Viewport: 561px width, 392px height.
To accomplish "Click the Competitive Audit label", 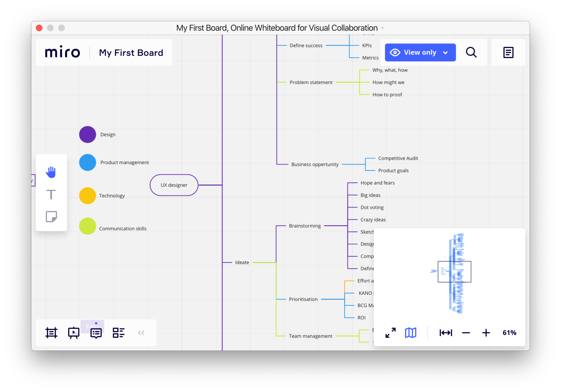I will [398, 158].
